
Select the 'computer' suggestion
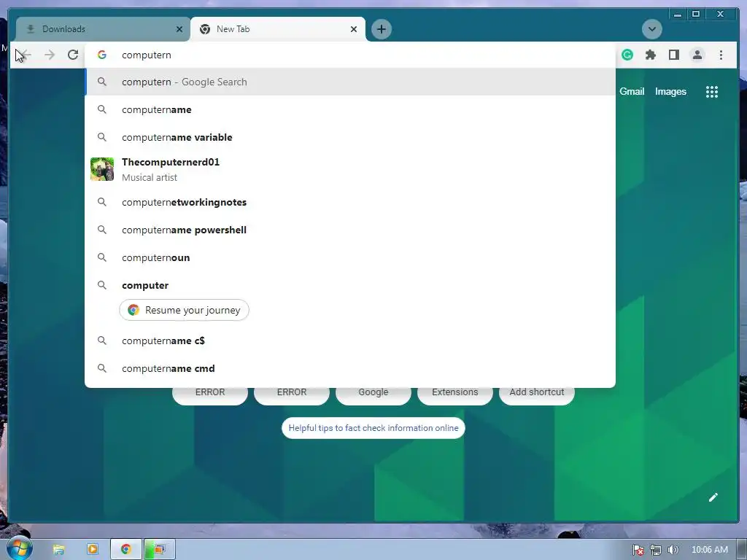pyautogui.click(x=350, y=285)
